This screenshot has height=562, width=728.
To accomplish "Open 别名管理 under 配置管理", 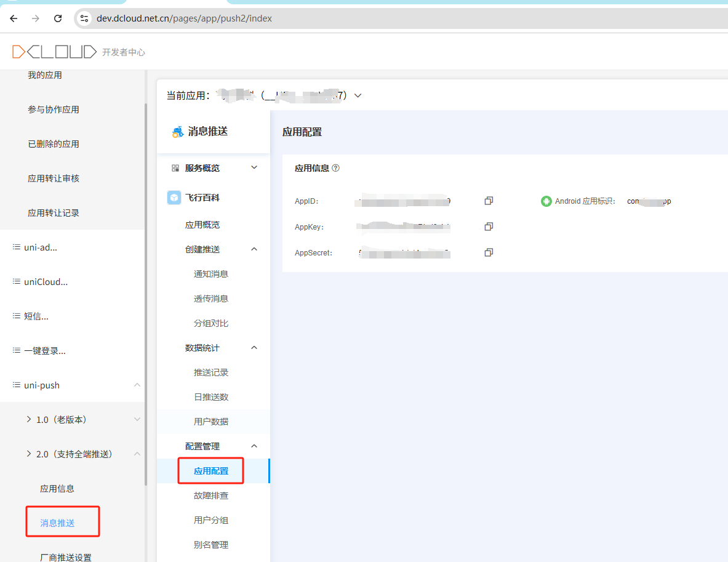I will [x=211, y=545].
